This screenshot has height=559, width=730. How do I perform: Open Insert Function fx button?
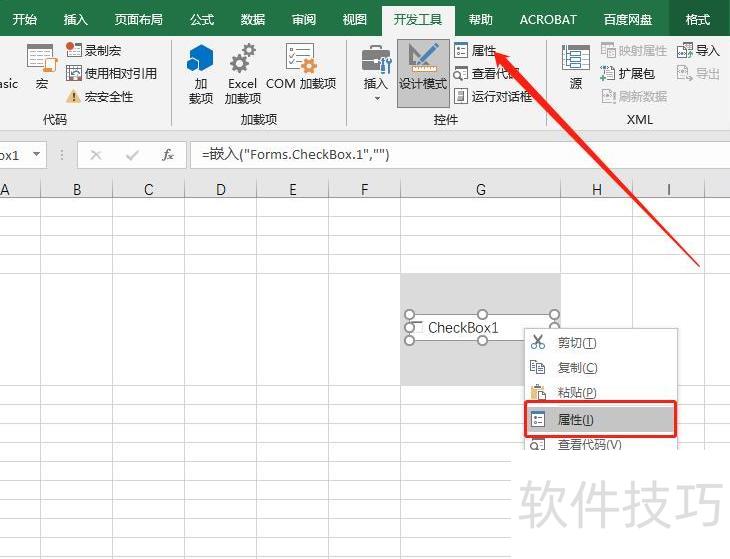click(168, 155)
